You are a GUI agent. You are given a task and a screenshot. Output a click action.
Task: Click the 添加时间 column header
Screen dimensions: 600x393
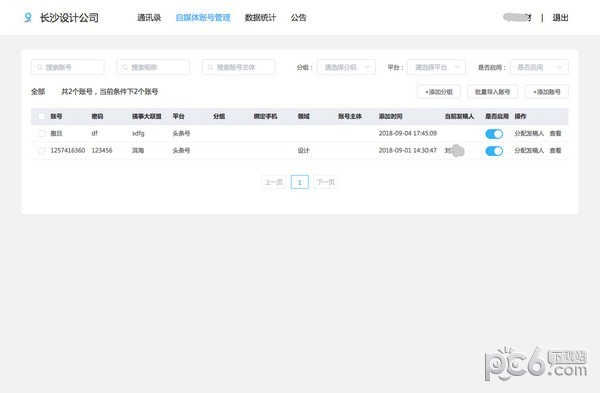[x=390, y=116]
